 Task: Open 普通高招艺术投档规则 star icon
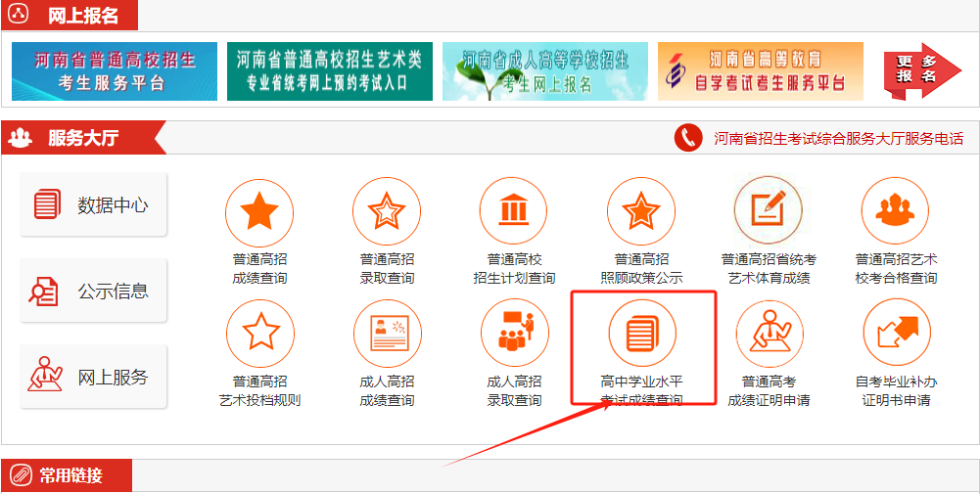pyautogui.click(x=259, y=334)
